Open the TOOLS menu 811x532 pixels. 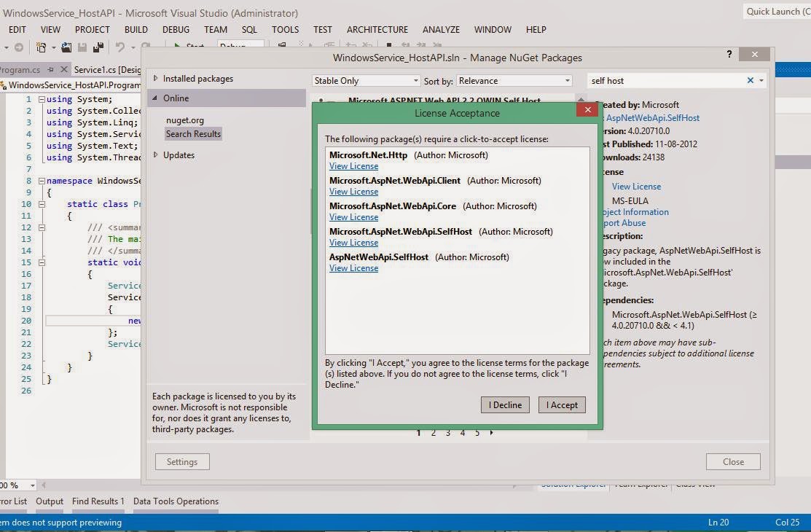point(285,29)
